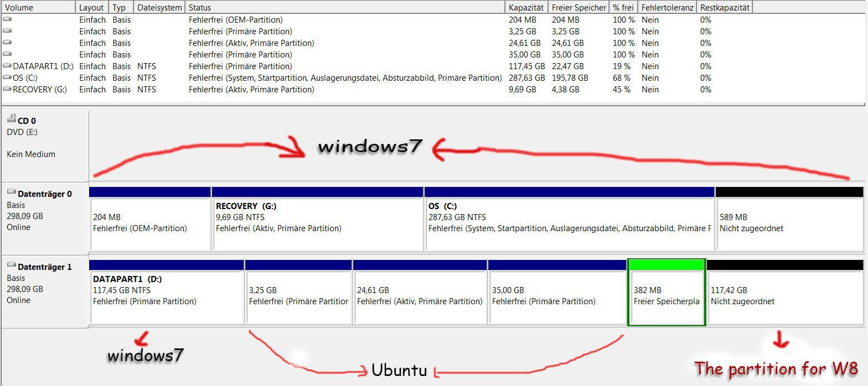This screenshot has height=386, width=868.
Task: Select the drive icon of the 204 MB OEM volume row
Action: click(x=7, y=19)
